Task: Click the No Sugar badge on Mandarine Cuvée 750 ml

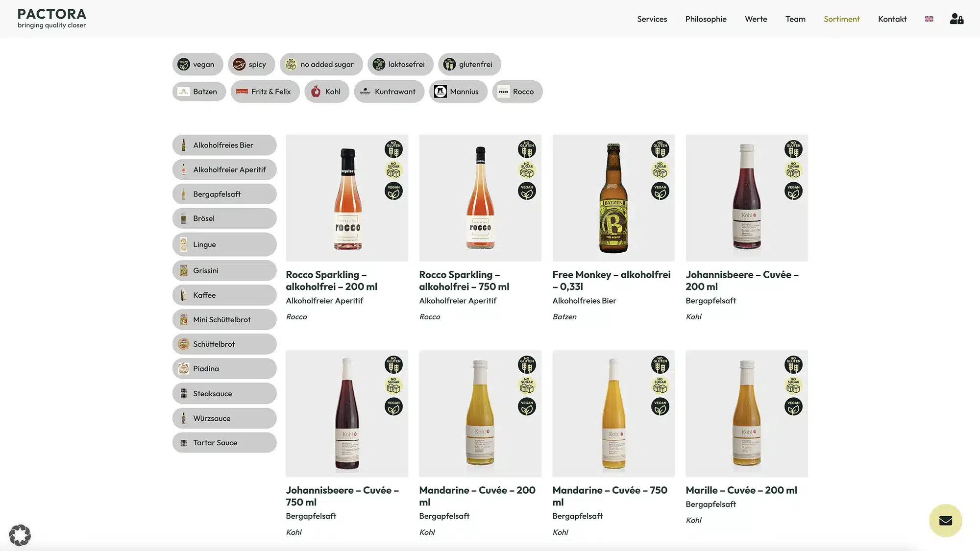Action: pos(660,385)
